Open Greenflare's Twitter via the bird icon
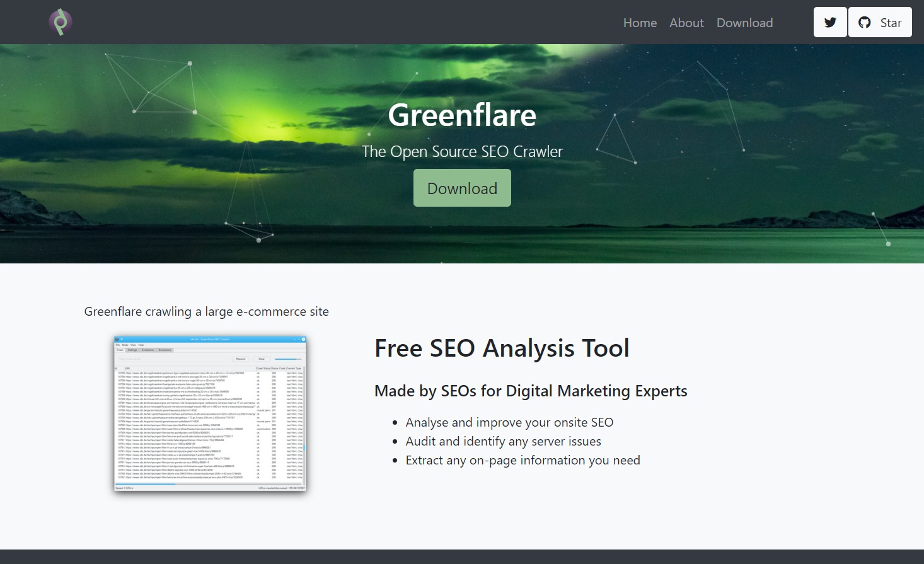The image size is (924, 564). tap(830, 21)
